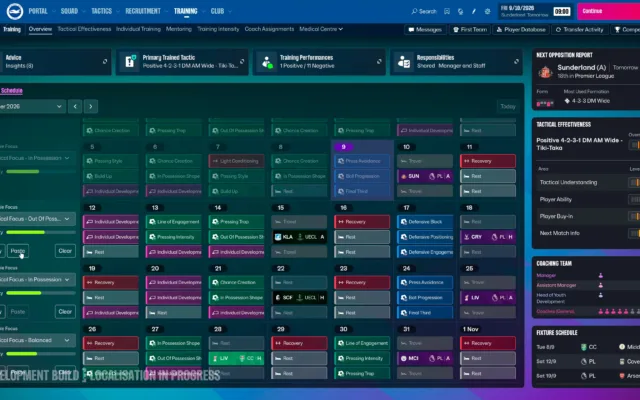Click the Continue button
The width and height of the screenshot is (640, 400).
(x=608, y=11)
